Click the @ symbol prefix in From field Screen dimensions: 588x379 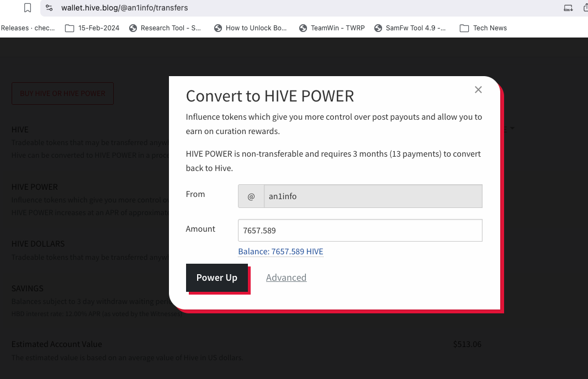click(x=251, y=196)
